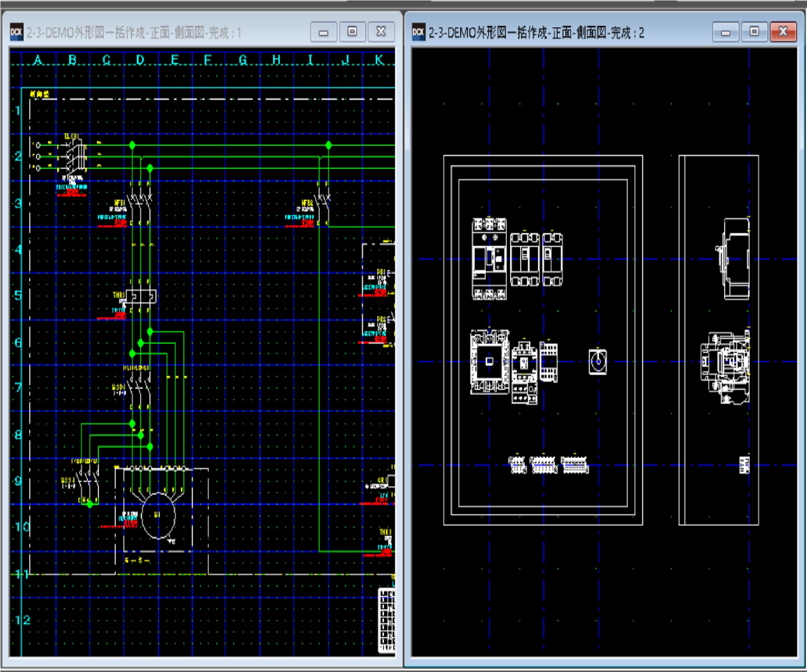Select the narrow right breaker in front view
The image size is (807, 672).
[552, 259]
